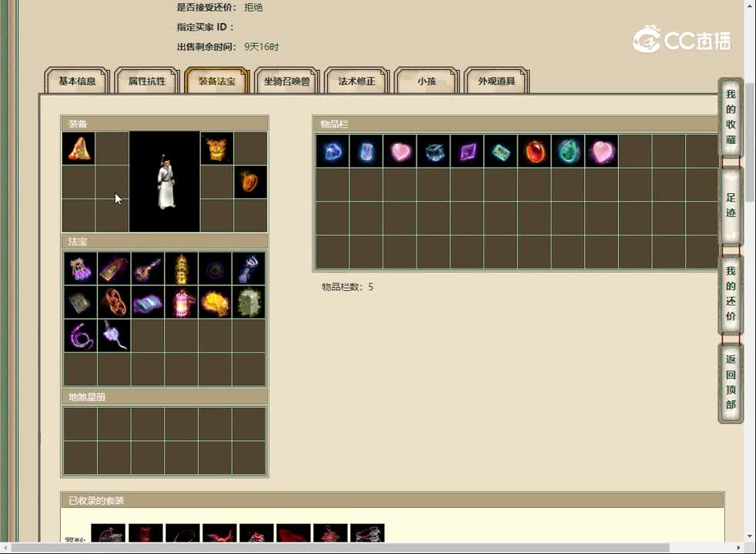Select the green rectangular gem item
The image size is (756, 554).
pos(500,152)
